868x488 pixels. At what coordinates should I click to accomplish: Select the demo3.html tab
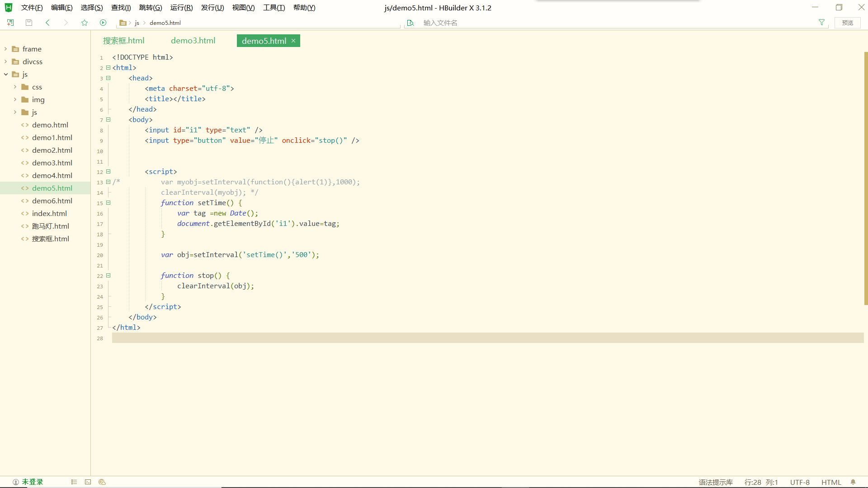193,41
